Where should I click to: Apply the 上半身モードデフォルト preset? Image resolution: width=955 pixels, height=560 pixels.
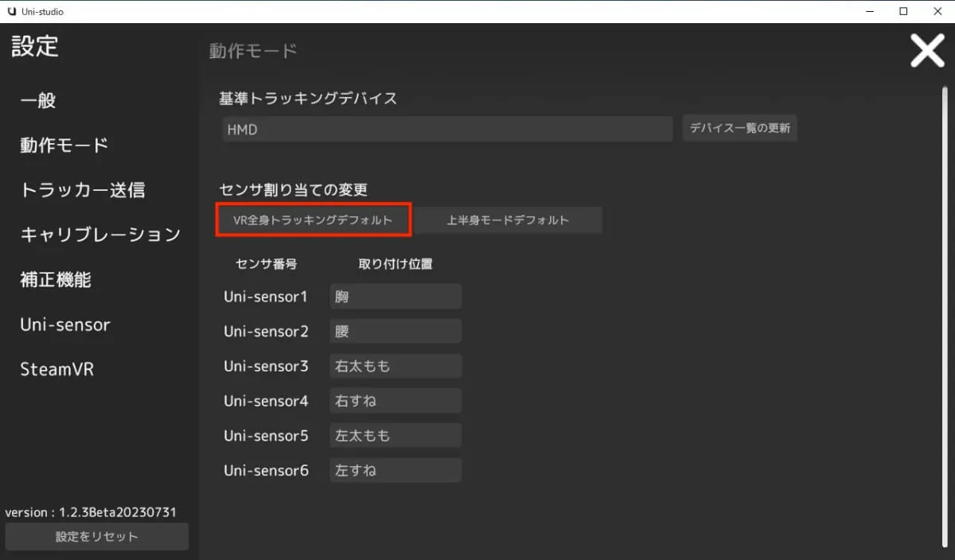point(508,220)
